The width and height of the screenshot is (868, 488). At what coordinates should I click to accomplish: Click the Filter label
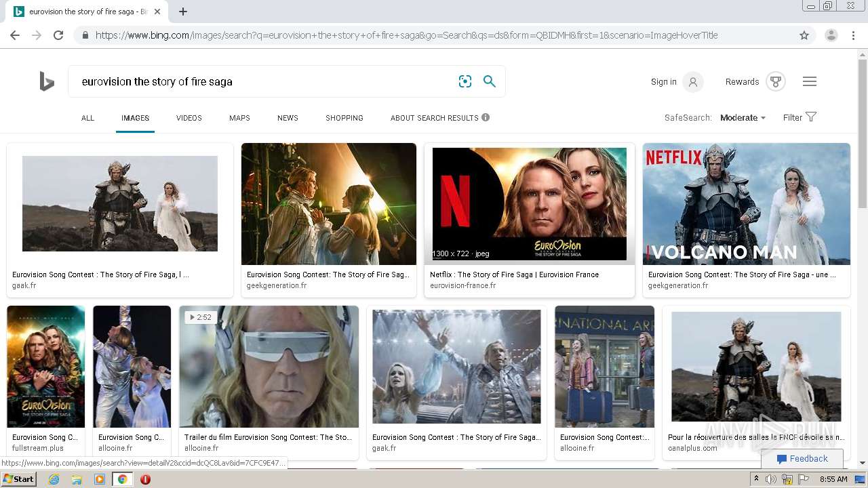point(793,117)
